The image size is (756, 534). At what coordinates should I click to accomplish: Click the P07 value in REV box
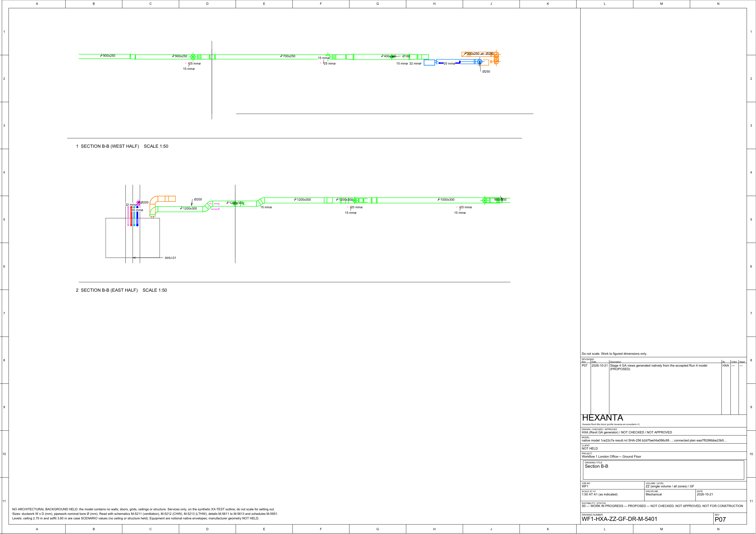[x=720, y=520]
